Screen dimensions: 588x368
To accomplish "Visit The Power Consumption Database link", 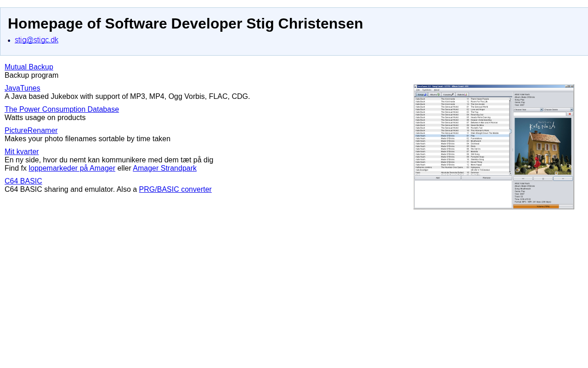I will click(x=62, y=109).
